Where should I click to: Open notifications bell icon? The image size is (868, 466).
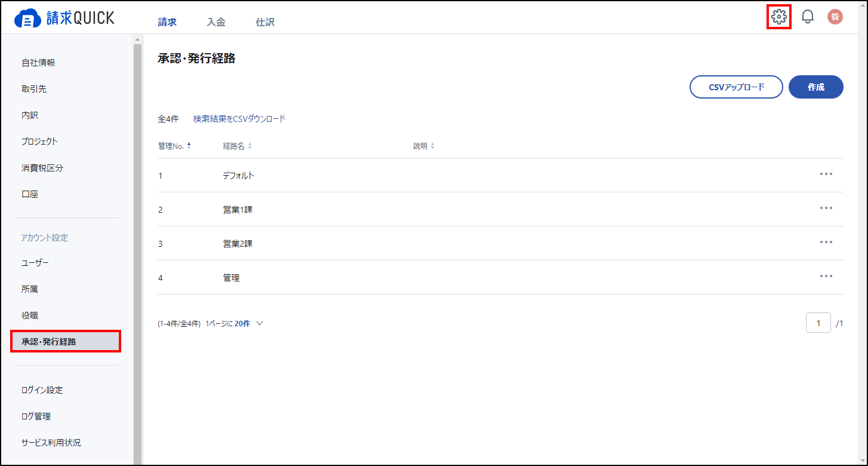807,17
